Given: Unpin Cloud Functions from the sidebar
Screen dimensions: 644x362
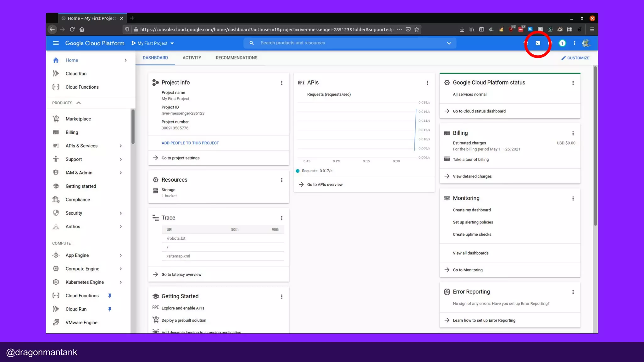Looking at the screenshot, I should (109, 296).
